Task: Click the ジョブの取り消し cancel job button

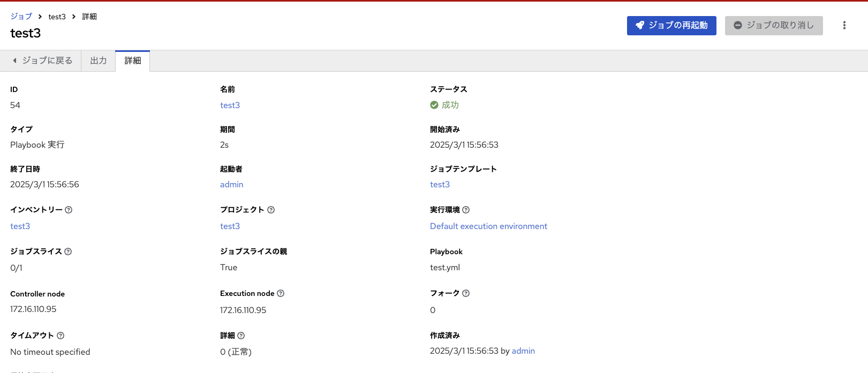Action: tap(774, 25)
